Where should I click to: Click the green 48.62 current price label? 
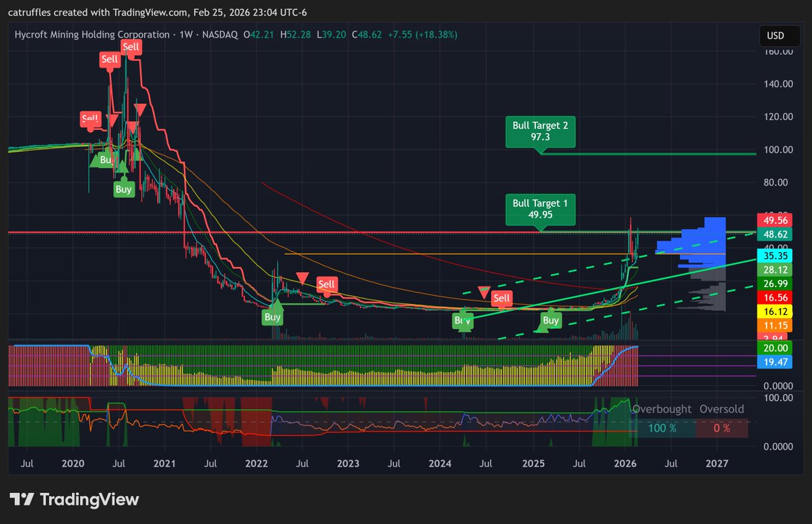coord(773,234)
